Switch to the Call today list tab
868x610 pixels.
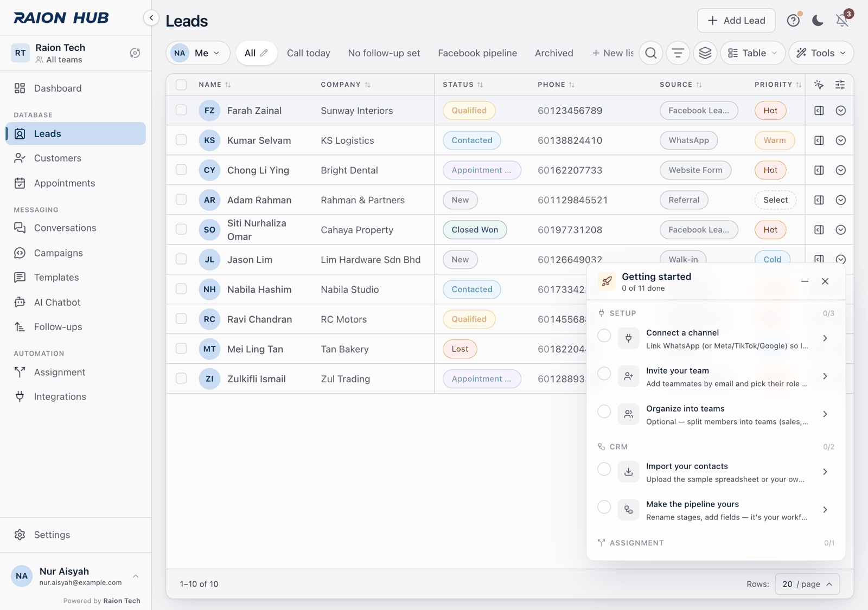[308, 53]
